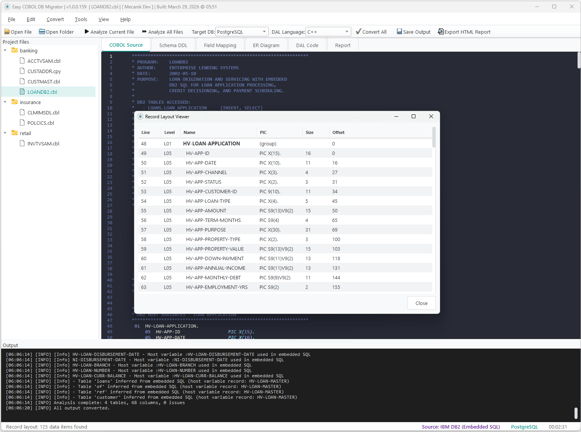Image resolution: width=581 pixels, height=432 pixels.
Task: Select the COBOL Source tab
Action: [126, 45]
